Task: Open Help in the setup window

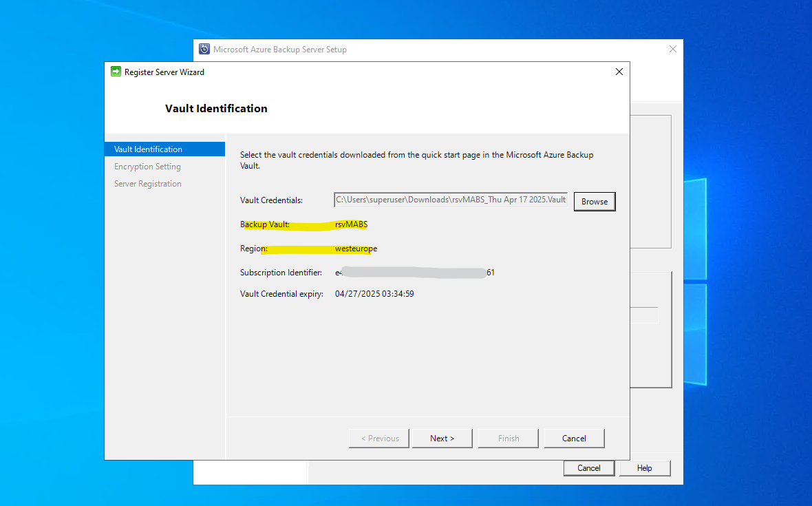Action: pos(645,468)
